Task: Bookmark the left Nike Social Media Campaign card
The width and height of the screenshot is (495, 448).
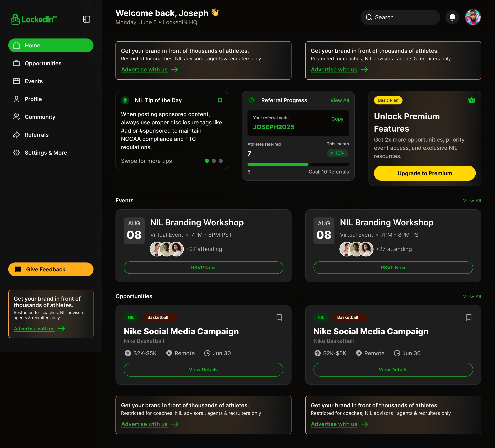Action: click(x=279, y=317)
